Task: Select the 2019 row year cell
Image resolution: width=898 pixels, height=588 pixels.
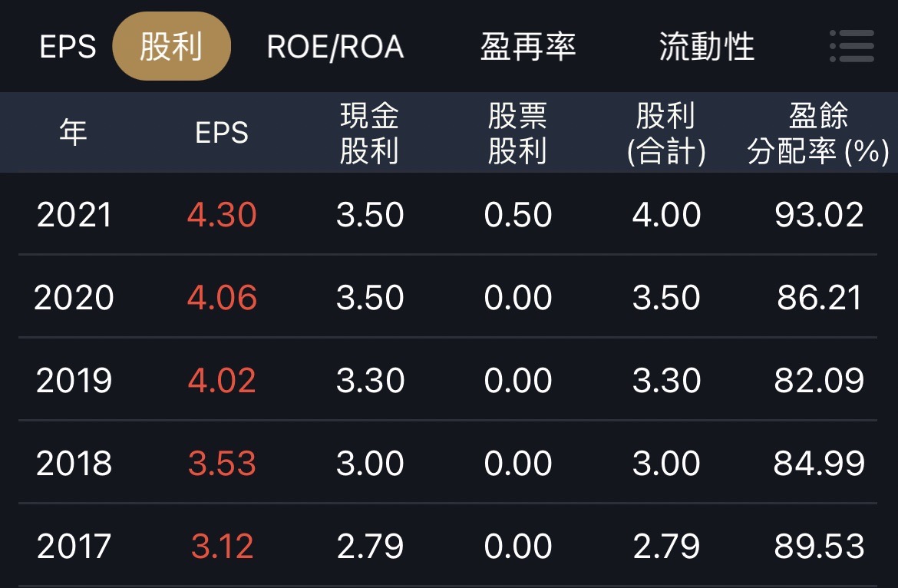Action: click(x=74, y=381)
